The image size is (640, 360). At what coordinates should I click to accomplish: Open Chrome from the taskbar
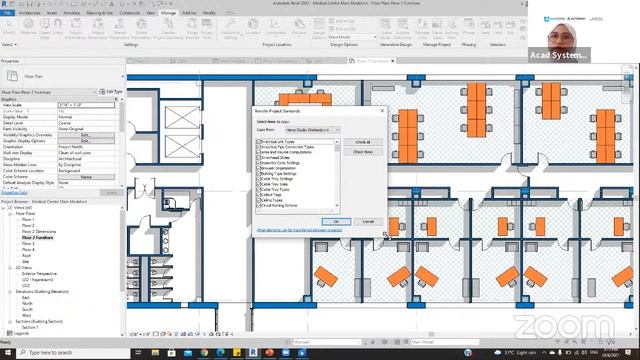(204, 352)
